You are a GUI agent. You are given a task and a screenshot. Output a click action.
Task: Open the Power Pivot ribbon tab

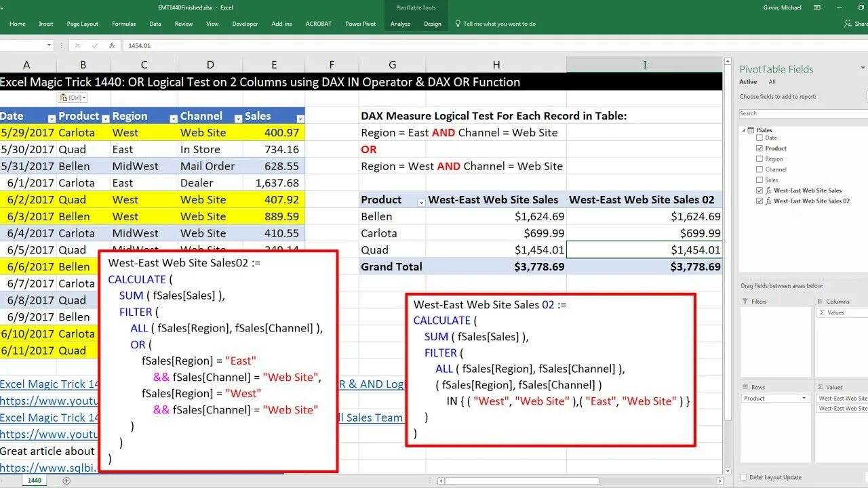(361, 24)
